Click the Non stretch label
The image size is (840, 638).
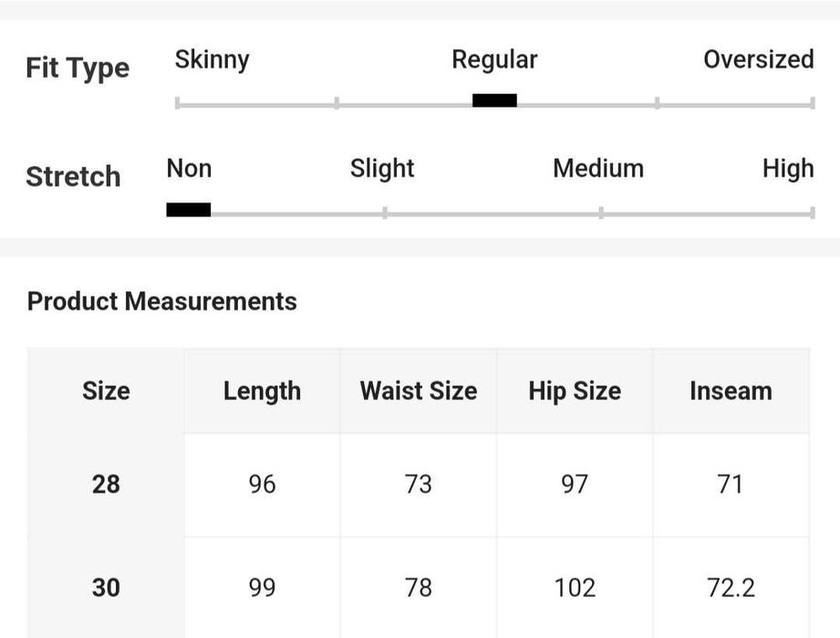[x=189, y=169]
